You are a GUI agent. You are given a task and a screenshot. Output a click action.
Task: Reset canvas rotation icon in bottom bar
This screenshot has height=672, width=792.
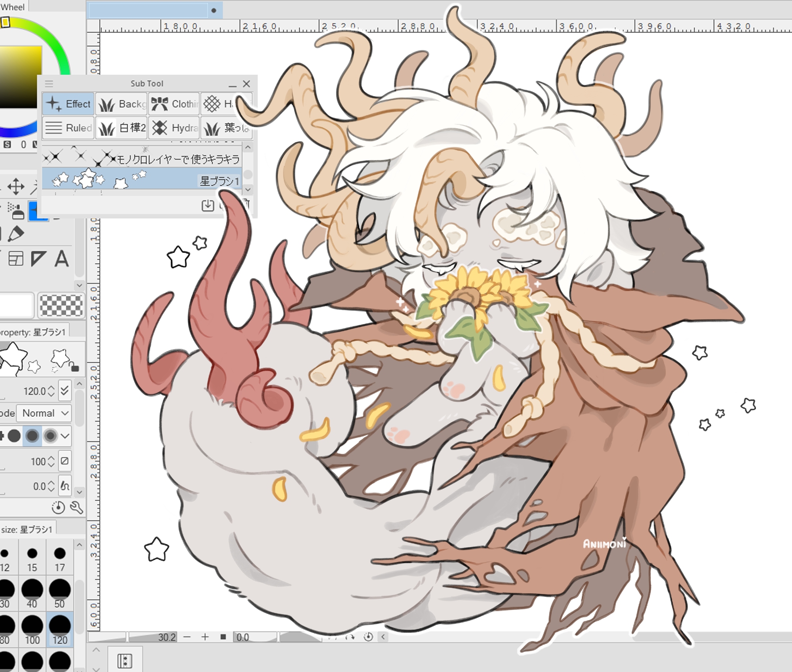coord(368,637)
